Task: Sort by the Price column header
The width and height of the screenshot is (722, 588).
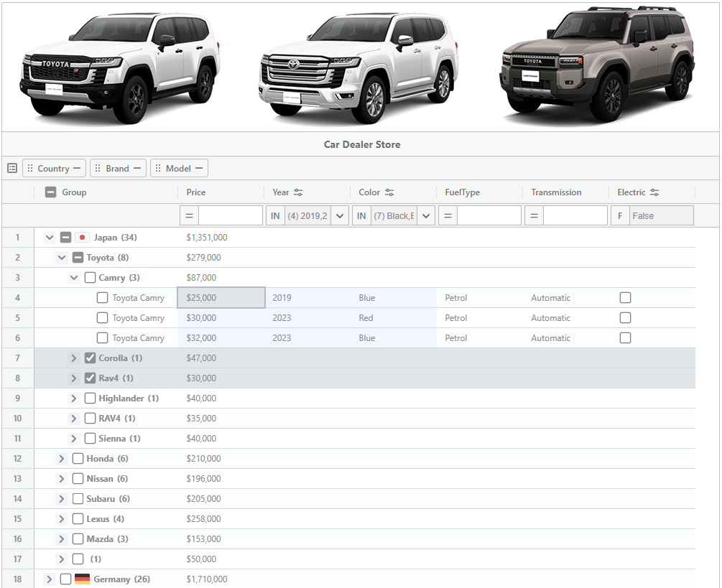Action: [x=196, y=192]
